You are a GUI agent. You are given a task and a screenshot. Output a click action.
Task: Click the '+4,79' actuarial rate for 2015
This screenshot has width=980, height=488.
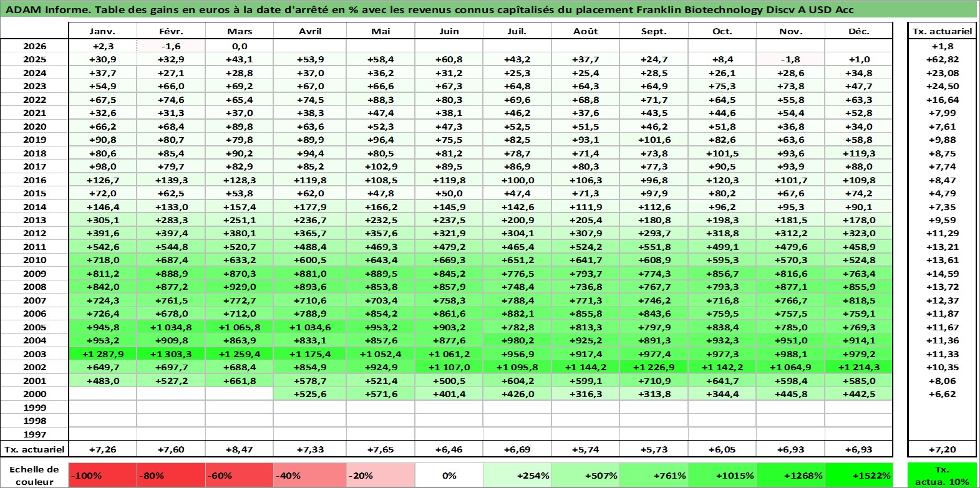coord(942,193)
